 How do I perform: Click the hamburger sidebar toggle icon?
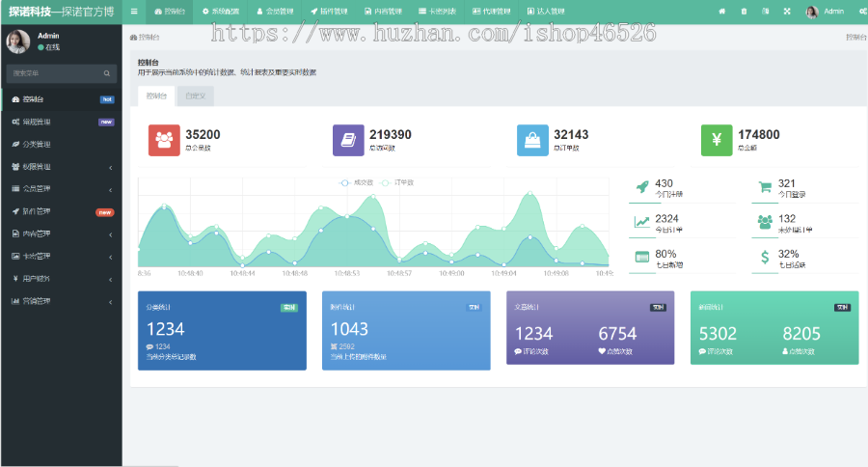click(134, 11)
